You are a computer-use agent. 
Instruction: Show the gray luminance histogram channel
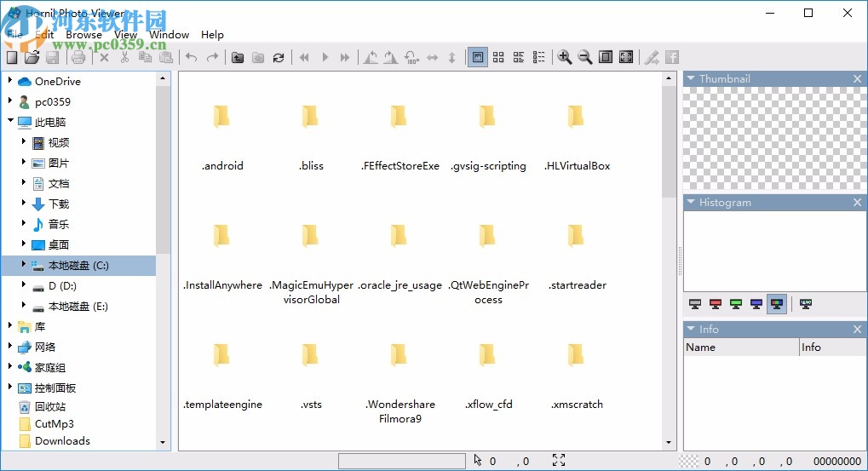coord(695,304)
